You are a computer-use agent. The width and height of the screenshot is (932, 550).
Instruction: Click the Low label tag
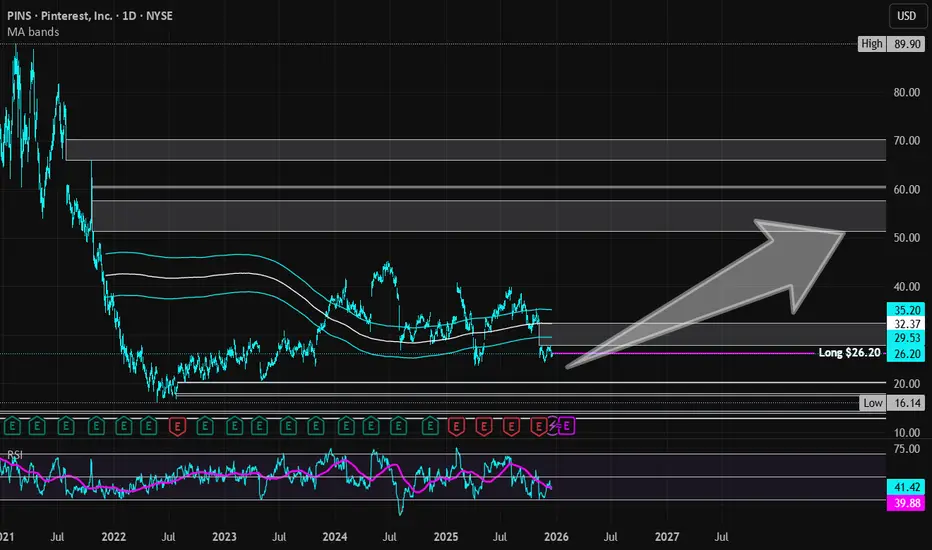[873, 403]
